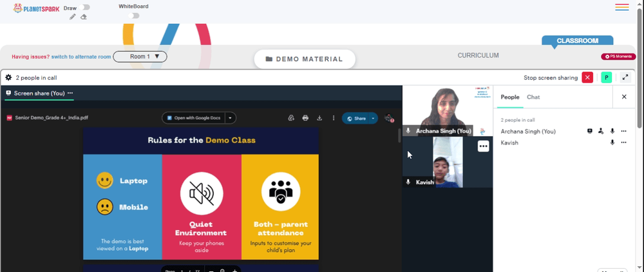Download the PDF file

(x=319, y=118)
